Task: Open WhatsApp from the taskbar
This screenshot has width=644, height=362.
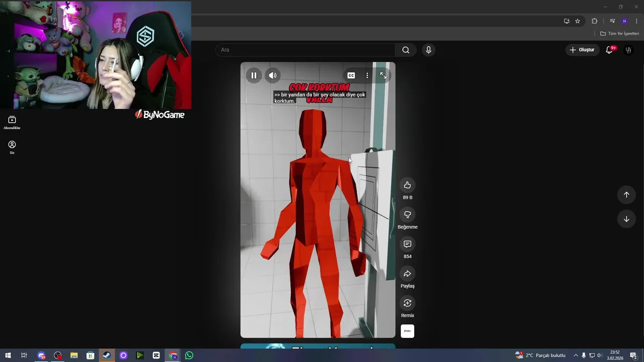Action: tap(189, 355)
